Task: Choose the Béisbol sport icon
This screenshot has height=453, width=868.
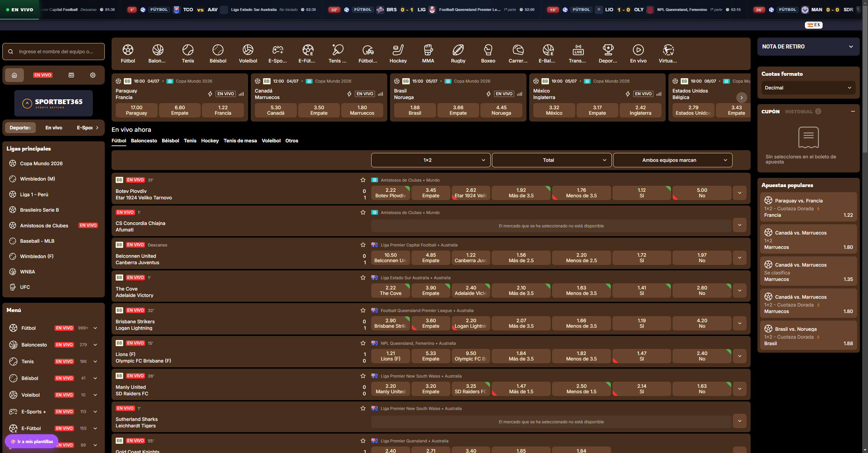Action: click(x=218, y=50)
